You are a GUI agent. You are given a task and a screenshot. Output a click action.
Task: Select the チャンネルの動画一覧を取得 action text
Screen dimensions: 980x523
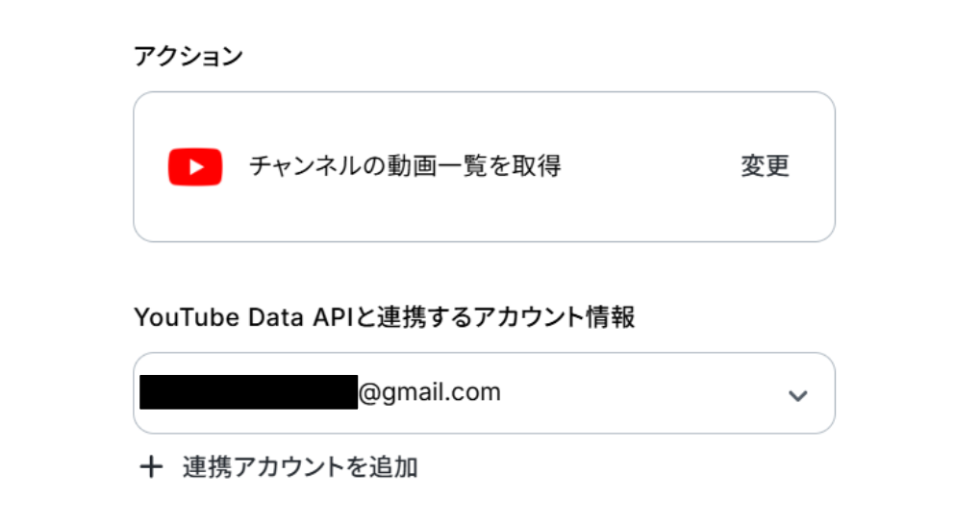point(405,166)
